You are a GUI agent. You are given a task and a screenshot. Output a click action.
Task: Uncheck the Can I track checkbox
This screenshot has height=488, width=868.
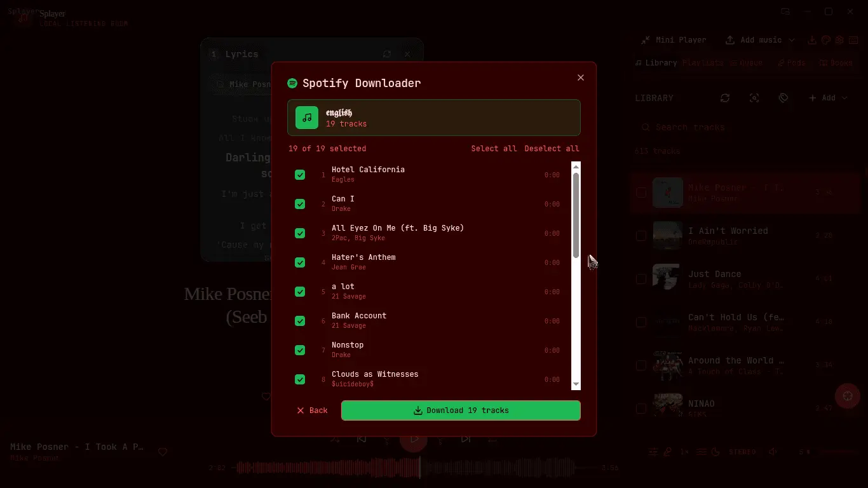300,204
